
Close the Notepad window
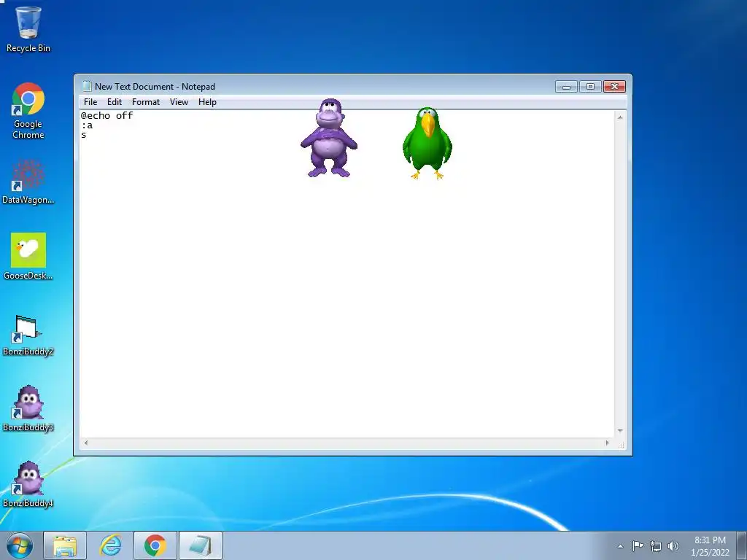click(614, 87)
